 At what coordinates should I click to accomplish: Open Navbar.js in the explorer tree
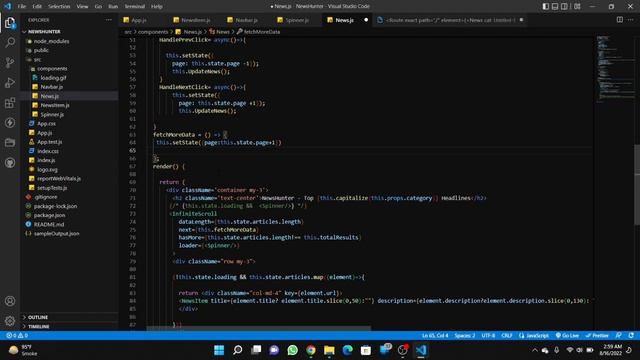click(x=51, y=87)
